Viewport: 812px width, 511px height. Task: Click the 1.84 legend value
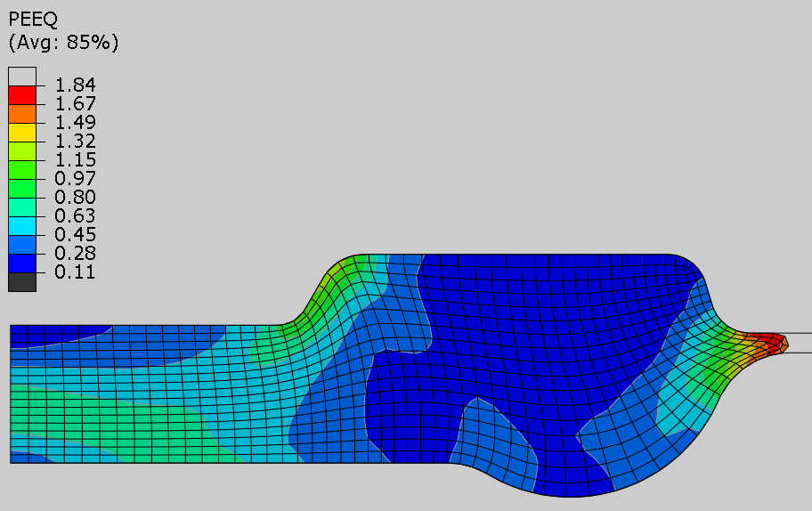click(x=75, y=85)
